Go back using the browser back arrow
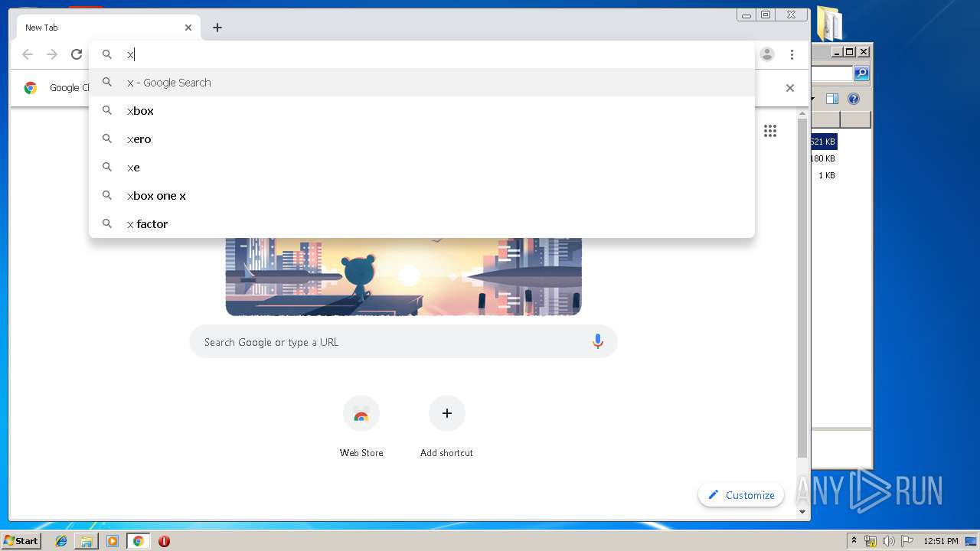Screen dimensions: 980x551 [28, 54]
